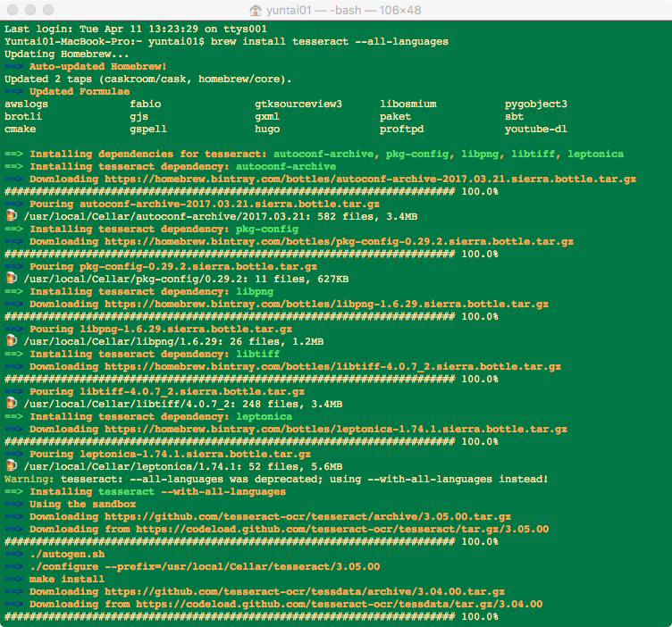Click the 'cmake' formula name

21,129
